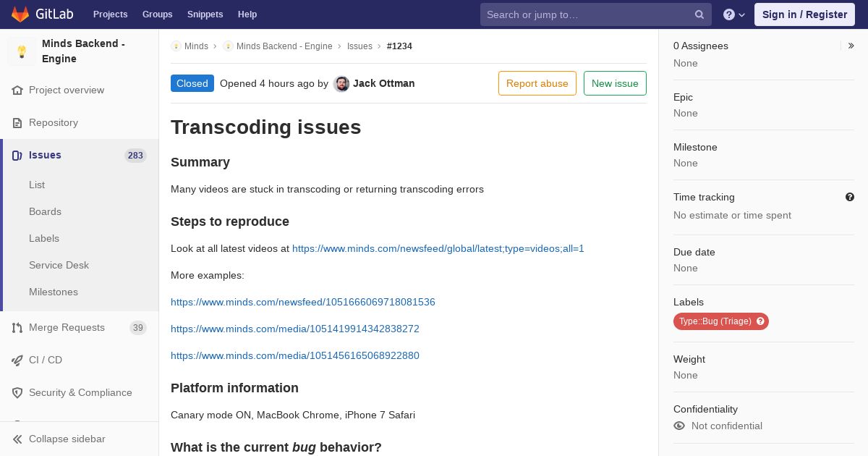
Task: Click the search magnifier icon
Action: [x=699, y=14]
